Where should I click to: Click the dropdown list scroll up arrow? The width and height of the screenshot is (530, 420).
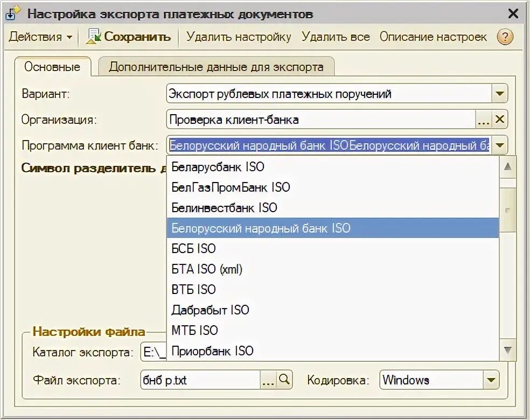(507, 166)
